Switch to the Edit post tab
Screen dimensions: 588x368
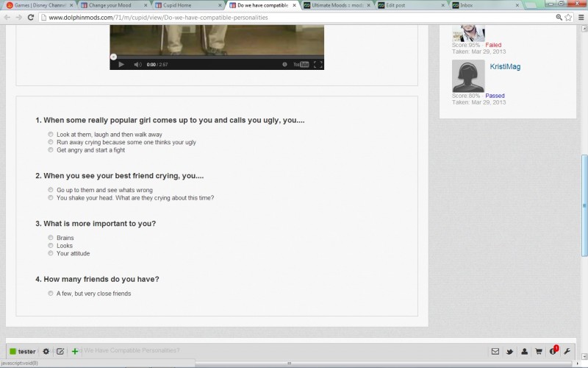(412, 5)
